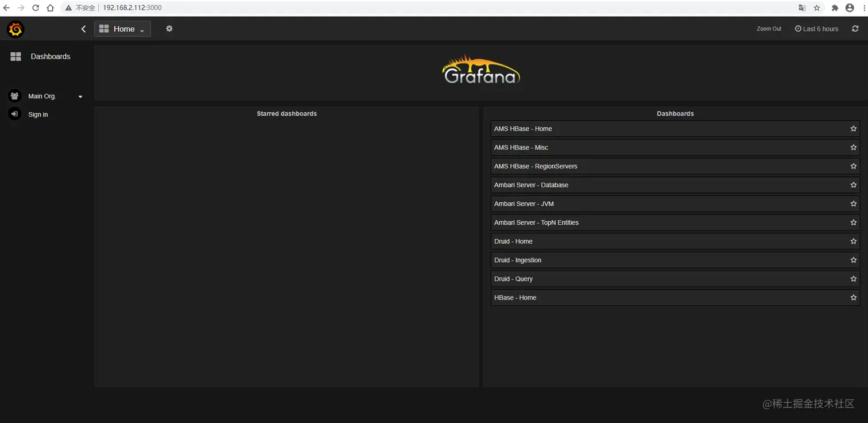Viewport: 868px width, 423px height.
Task: Click the Grafana flame logo icon
Action: (15, 29)
